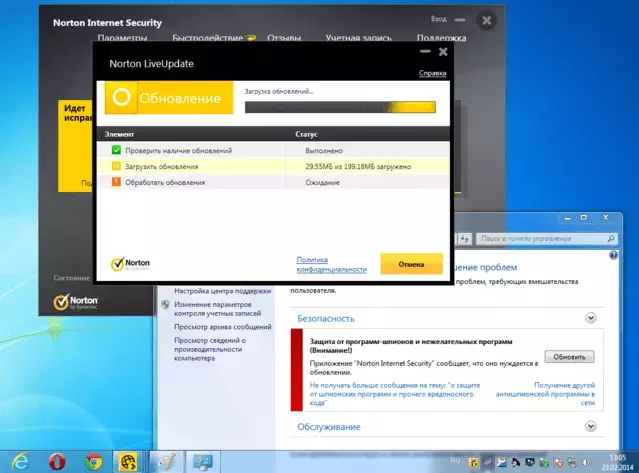639x473 pixels.
Task: Click the volume speaker tray icon
Action: [x=586, y=462]
